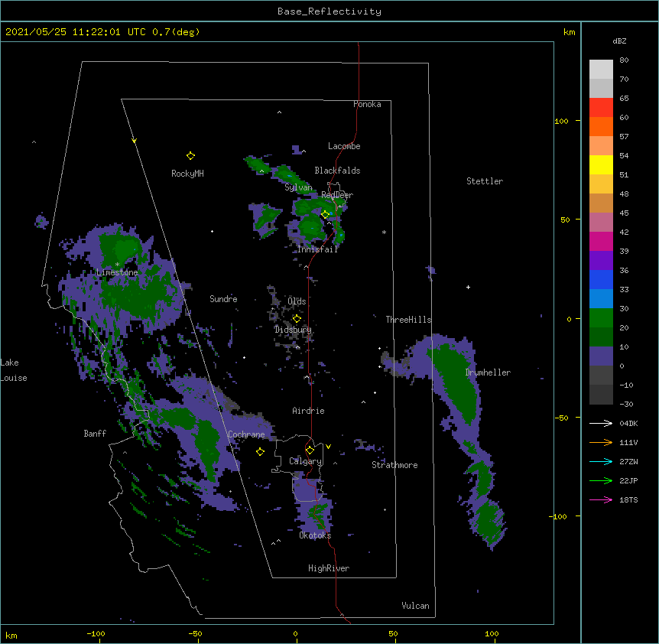Viewport: 659px width, 644px height.
Task: Click the Lacombe city label
Action: coord(344,146)
